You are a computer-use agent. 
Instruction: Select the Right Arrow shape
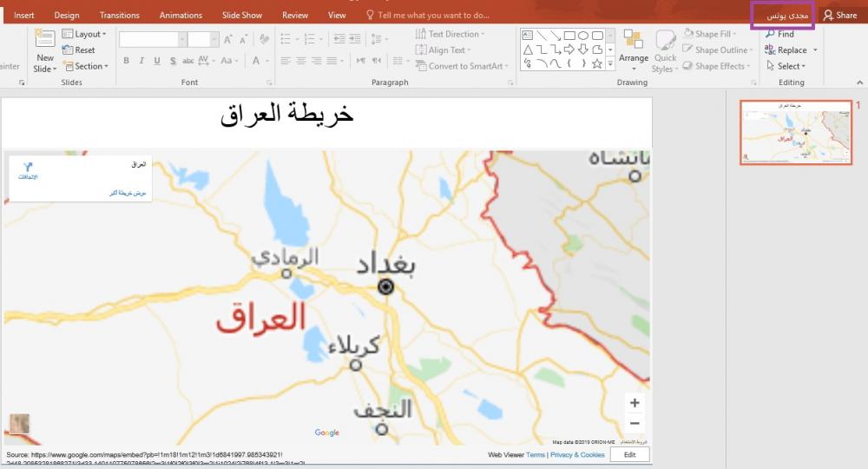tap(569, 50)
